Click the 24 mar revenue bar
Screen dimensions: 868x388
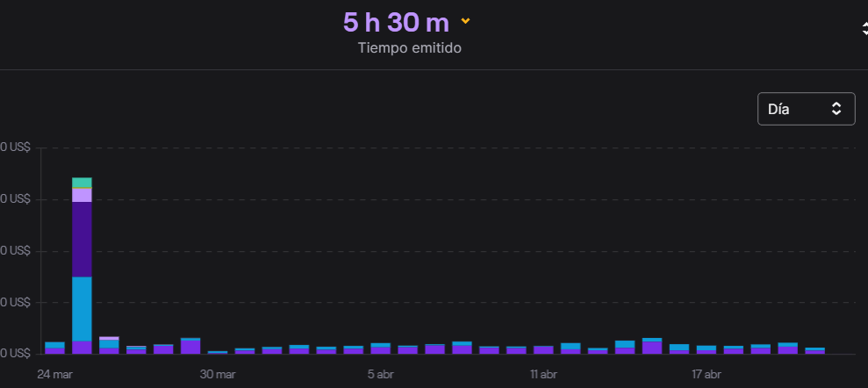coord(54,348)
